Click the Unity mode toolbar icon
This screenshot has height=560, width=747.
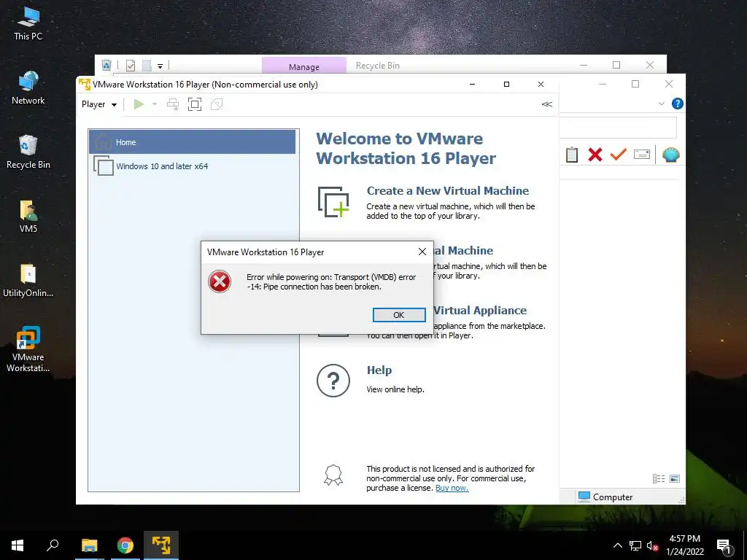216,104
